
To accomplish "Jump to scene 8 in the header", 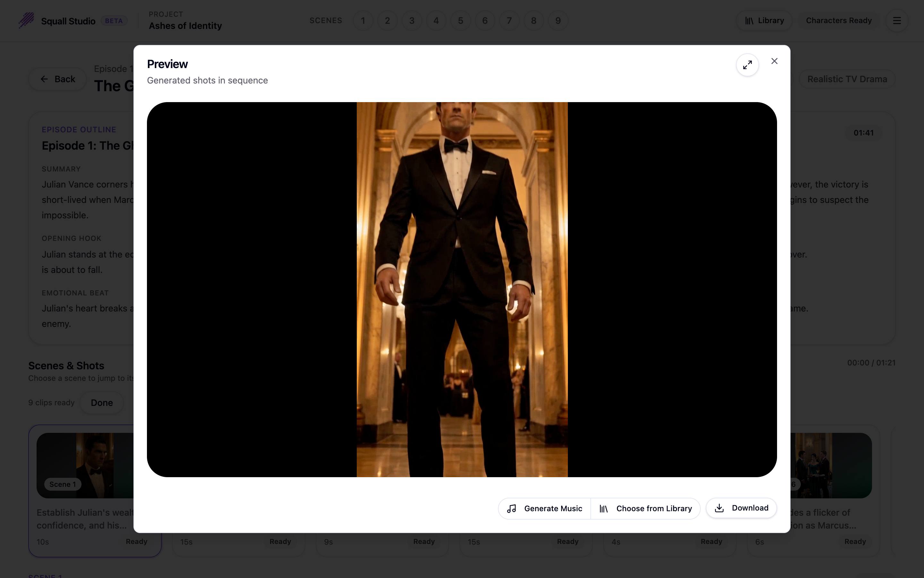I will pyautogui.click(x=534, y=21).
